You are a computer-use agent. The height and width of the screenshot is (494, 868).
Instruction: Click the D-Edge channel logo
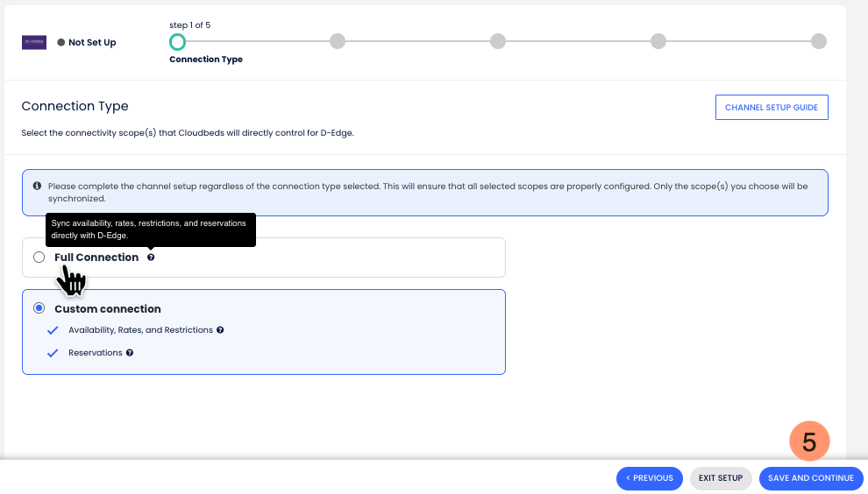click(34, 42)
